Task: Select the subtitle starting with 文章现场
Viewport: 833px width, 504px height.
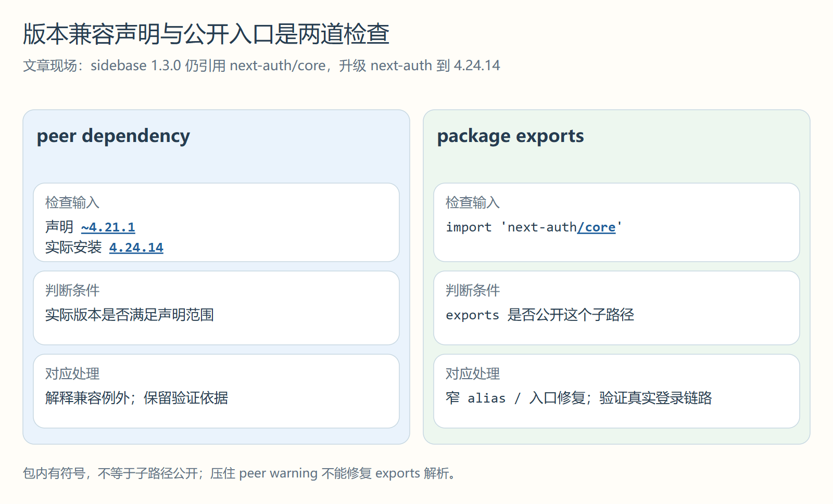Action: (261, 66)
